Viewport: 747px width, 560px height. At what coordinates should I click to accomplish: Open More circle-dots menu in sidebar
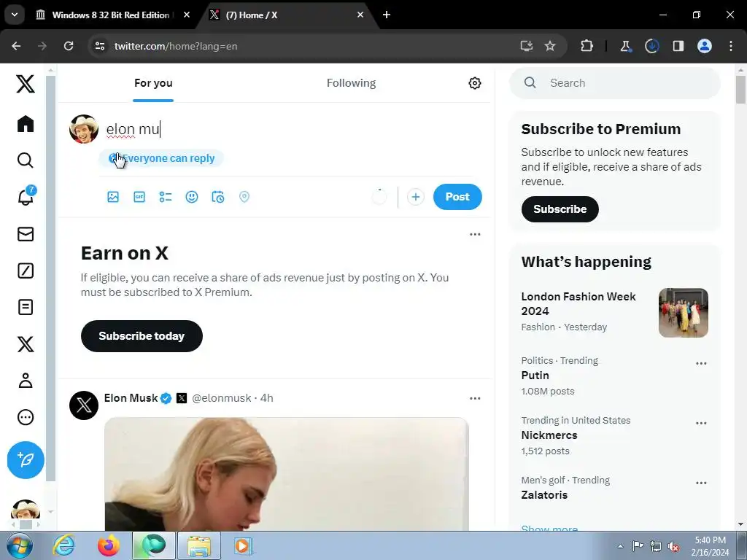26,417
